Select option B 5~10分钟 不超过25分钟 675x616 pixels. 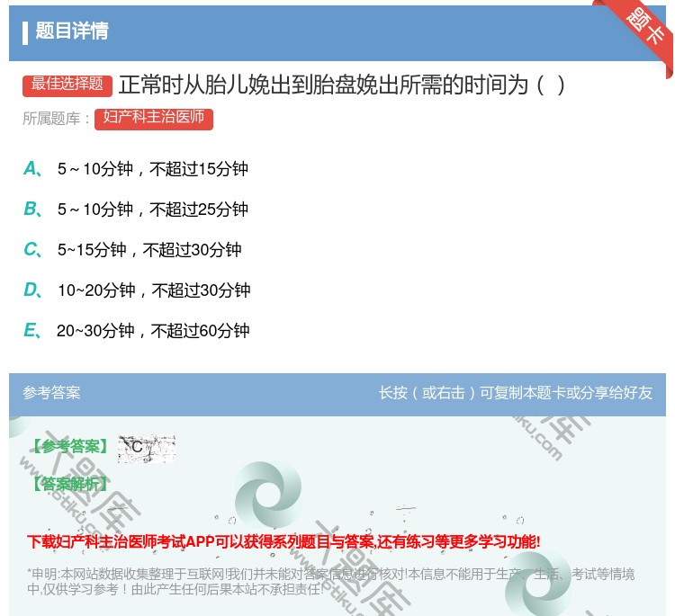[x=136, y=210]
